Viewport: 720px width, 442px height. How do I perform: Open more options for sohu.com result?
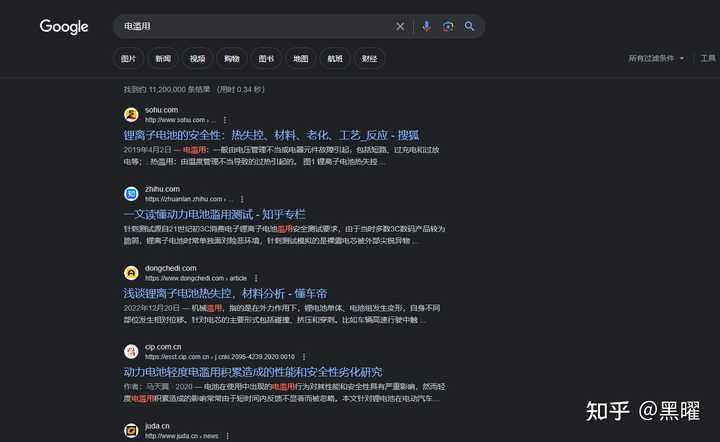pos(225,120)
